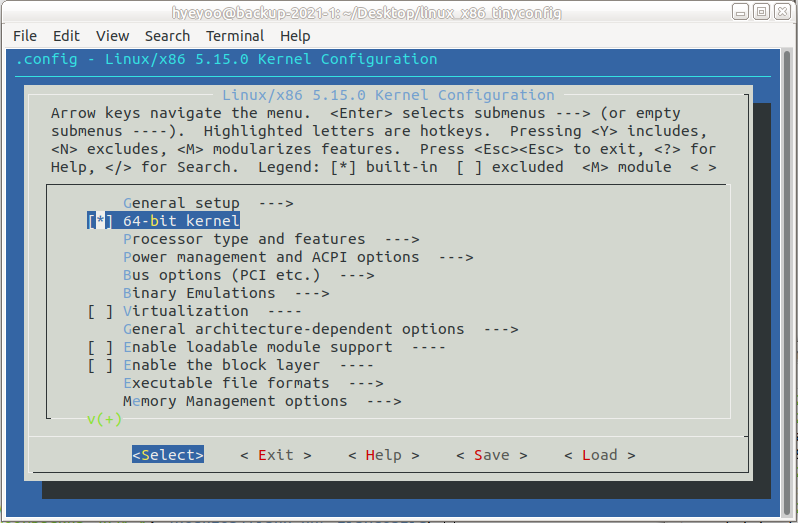Click the < Help > dialog button

pos(384,455)
